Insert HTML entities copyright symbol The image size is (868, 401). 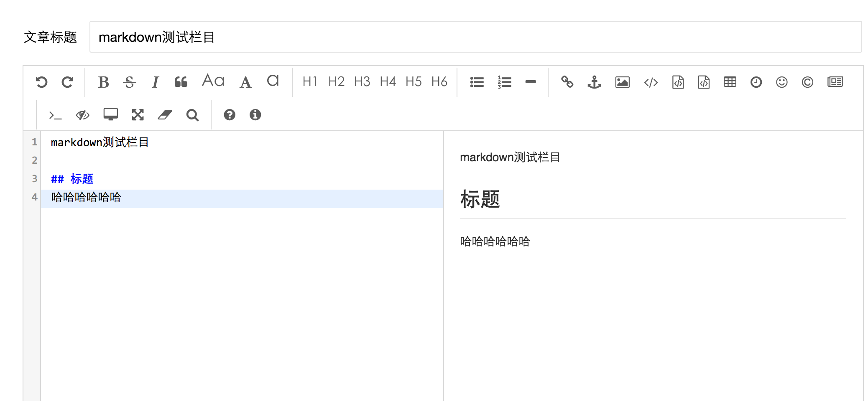807,82
